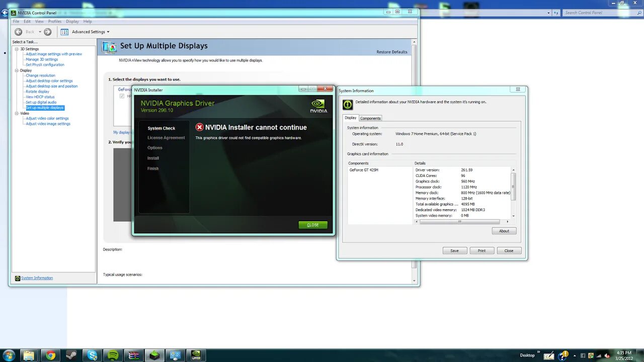Open the Edit menu

[x=27, y=22]
